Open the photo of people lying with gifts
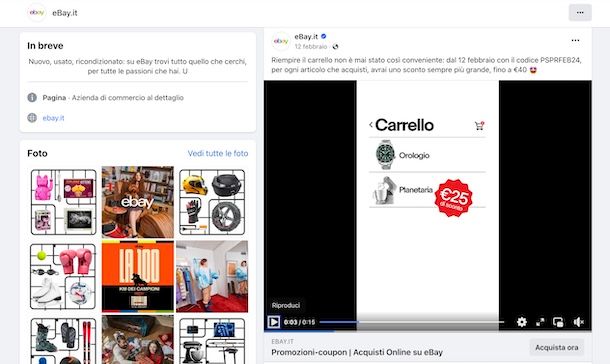 coord(138,340)
